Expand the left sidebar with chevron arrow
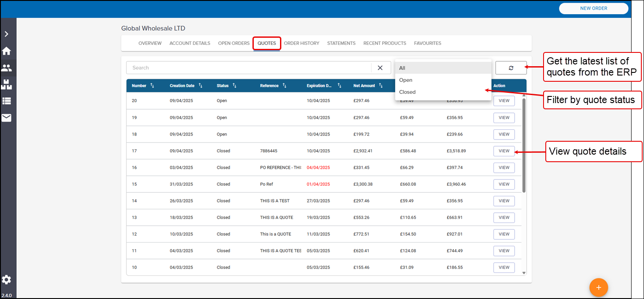The image size is (644, 299). tap(7, 34)
